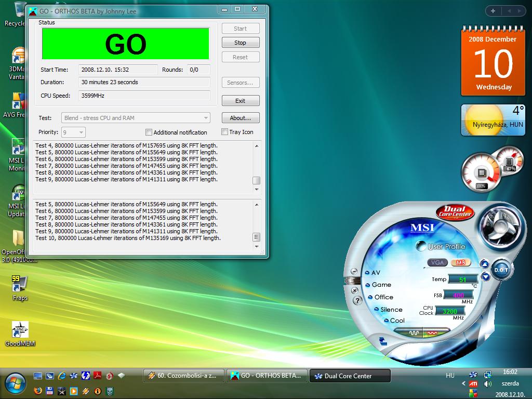Click the Dual Core Center fan tray icon
Image resolution: width=532 pixels, height=399 pixels.
pyautogui.click(x=473, y=375)
